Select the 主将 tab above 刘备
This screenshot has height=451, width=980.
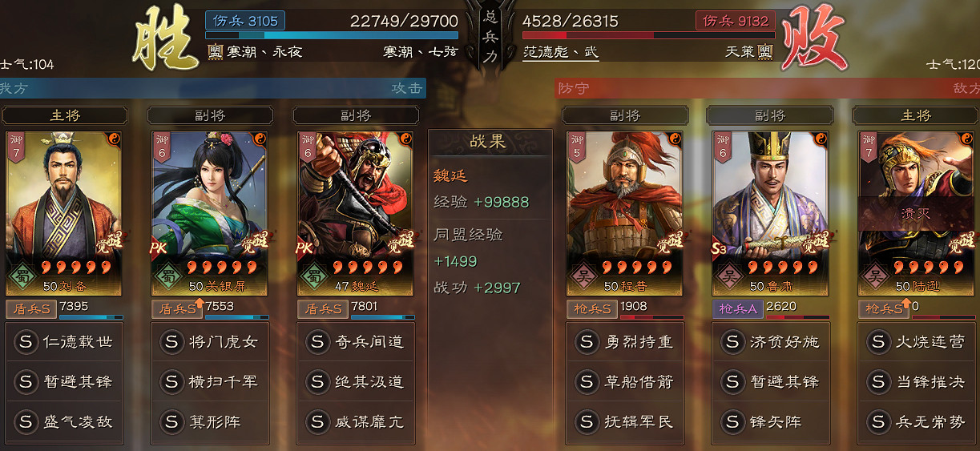point(65,116)
